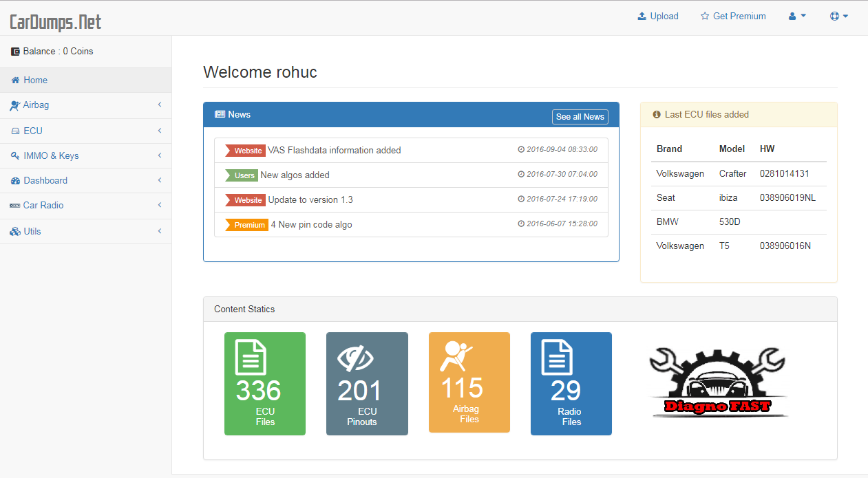This screenshot has width=868, height=478.
Task: Open the Car Radio menu
Action: 85,206
